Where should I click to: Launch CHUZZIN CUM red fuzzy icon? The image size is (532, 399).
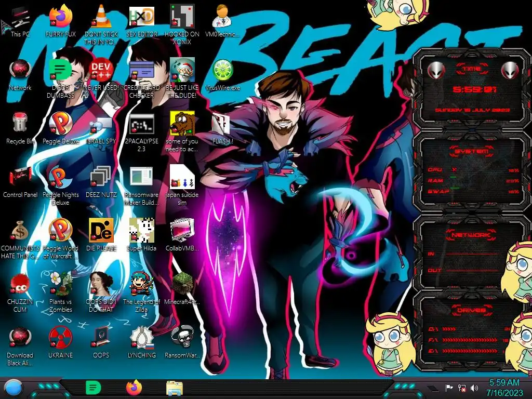click(x=20, y=292)
